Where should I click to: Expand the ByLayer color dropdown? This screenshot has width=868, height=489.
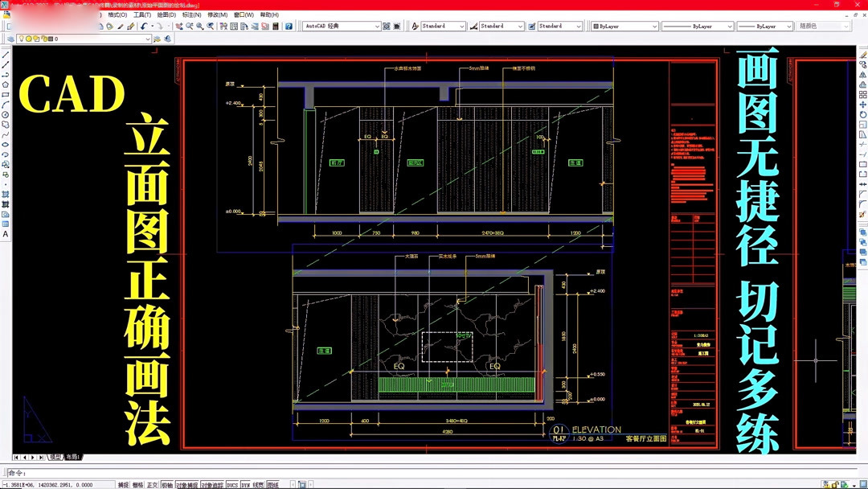tap(654, 26)
